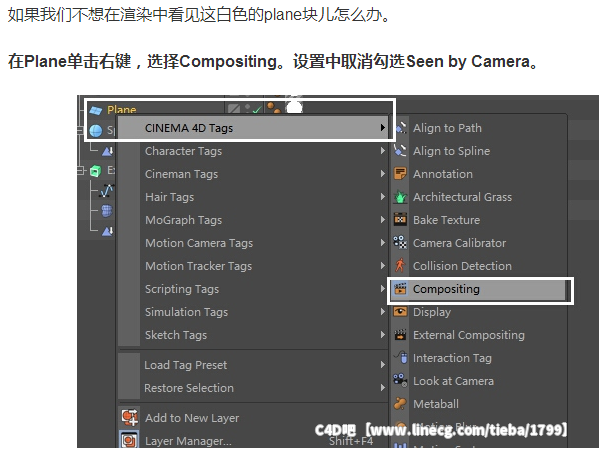The height and width of the screenshot is (449, 601).
Task: Click the spline object icon in tree
Action: point(107,190)
